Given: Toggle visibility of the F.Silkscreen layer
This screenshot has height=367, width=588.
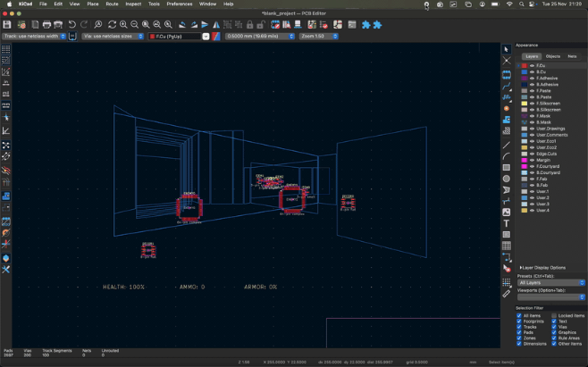Looking at the screenshot, I should click(532, 103).
